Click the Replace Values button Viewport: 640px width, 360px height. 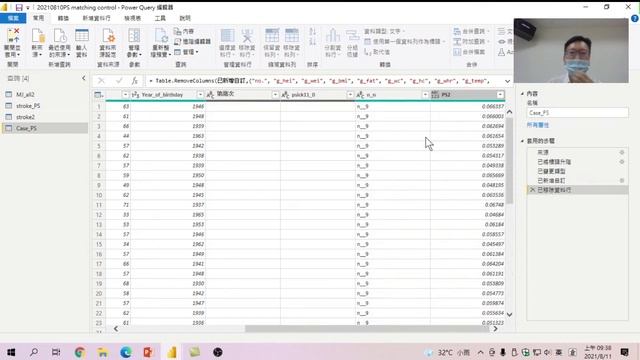(x=377, y=52)
